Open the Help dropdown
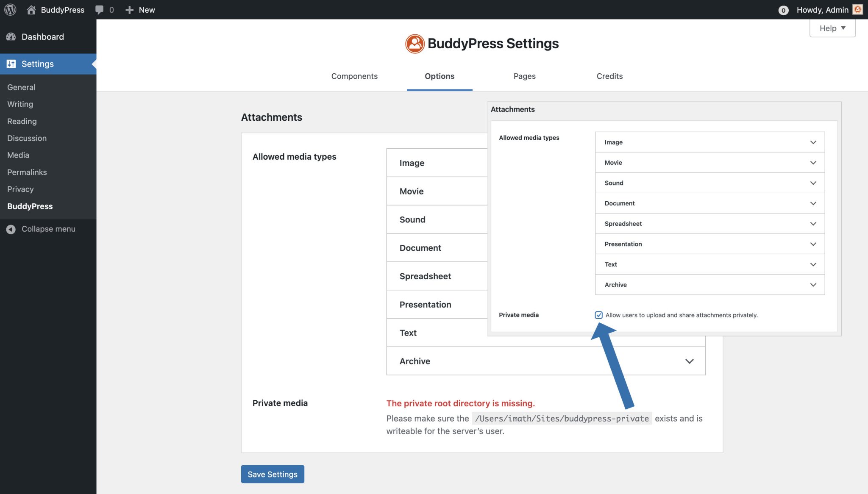The image size is (868, 494). point(832,28)
